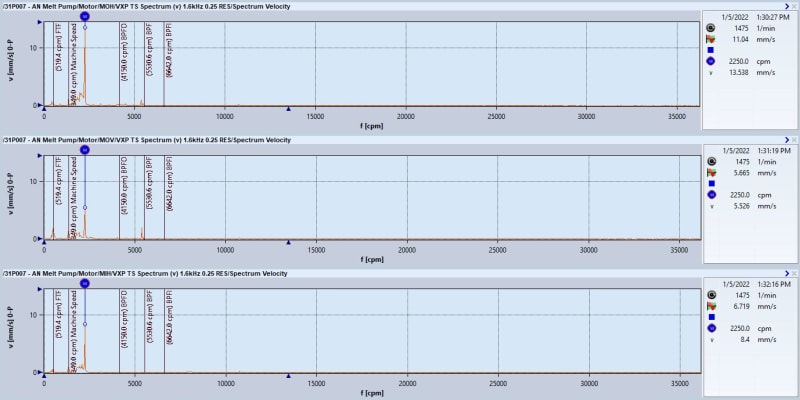Expand the MOV spectrum info panel chevron
This screenshot has height=400, width=800.
pyautogui.click(x=787, y=140)
